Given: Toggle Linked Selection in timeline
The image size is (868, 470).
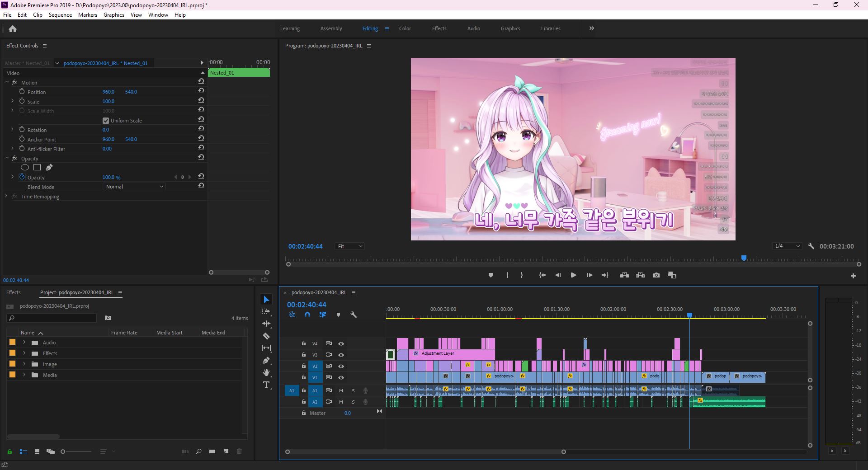Looking at the screenshot, I should tap(323, 315).
